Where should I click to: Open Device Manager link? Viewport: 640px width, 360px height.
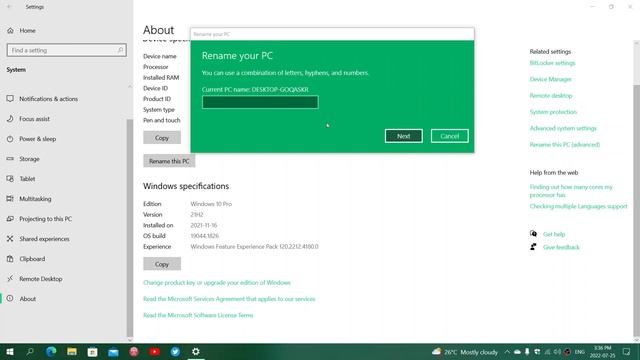pos(550,79)
